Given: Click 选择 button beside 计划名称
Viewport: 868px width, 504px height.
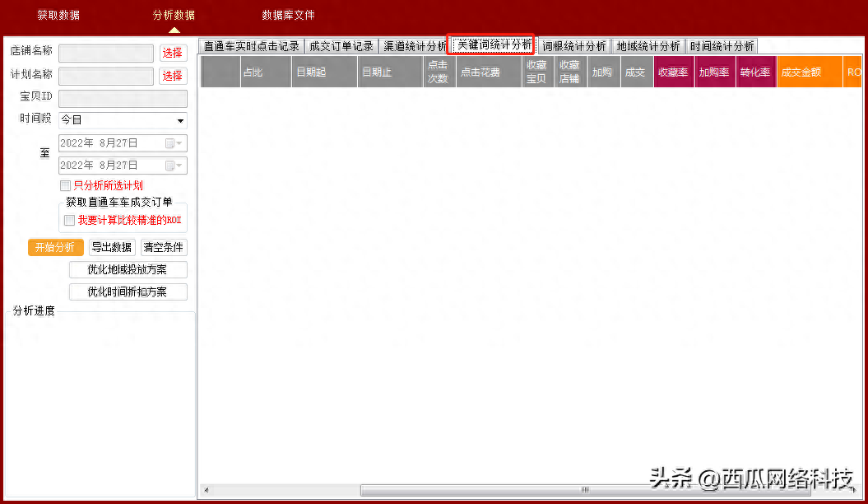Looking at the screenshot, I should [172, 77].
